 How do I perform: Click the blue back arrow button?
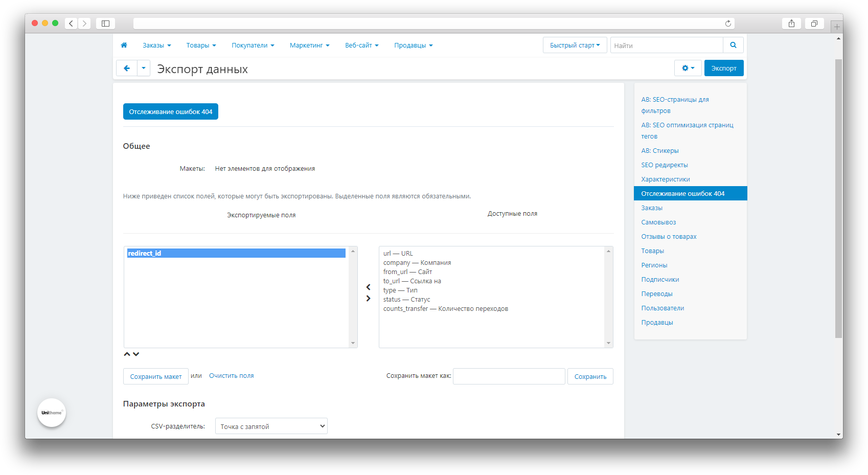coord(127,68)
